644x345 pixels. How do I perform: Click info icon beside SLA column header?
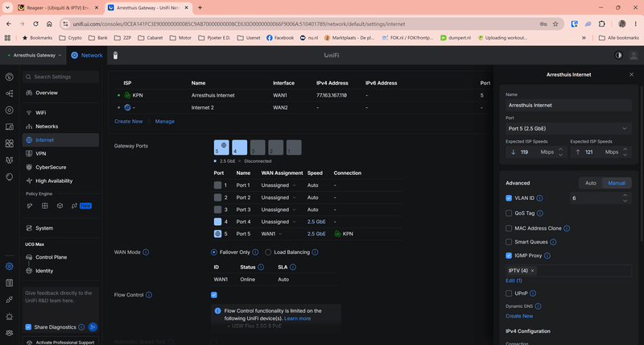[293, 268]
